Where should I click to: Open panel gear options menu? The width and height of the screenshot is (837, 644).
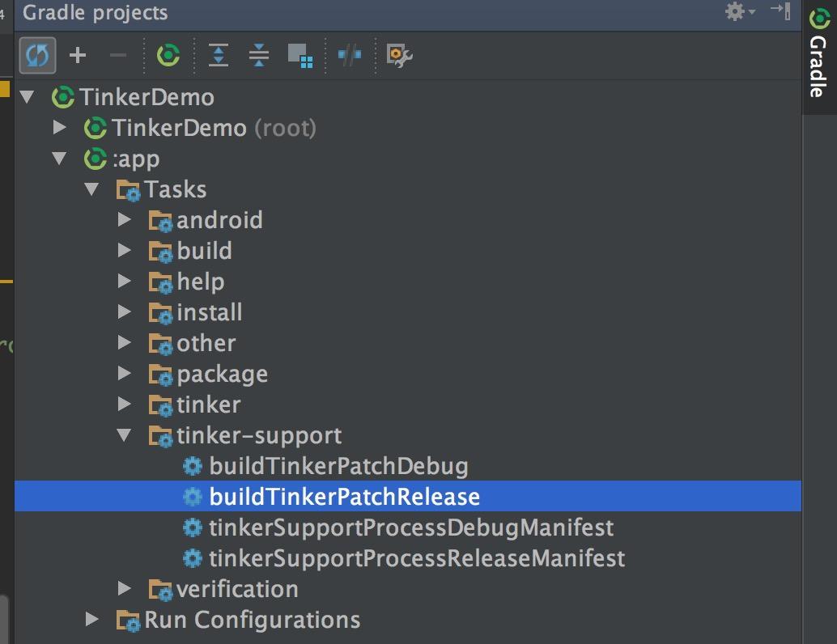coord(739,11)
